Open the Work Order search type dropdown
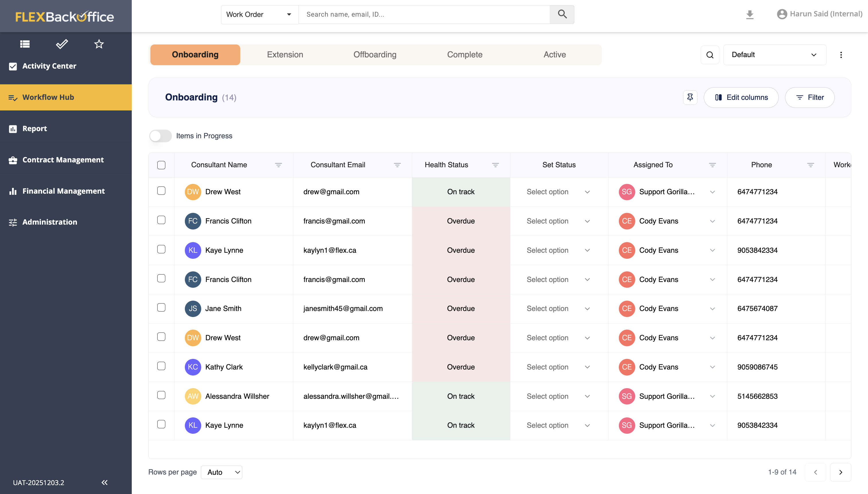This screenshot has height=494, width=868. [x=259, y=14]
